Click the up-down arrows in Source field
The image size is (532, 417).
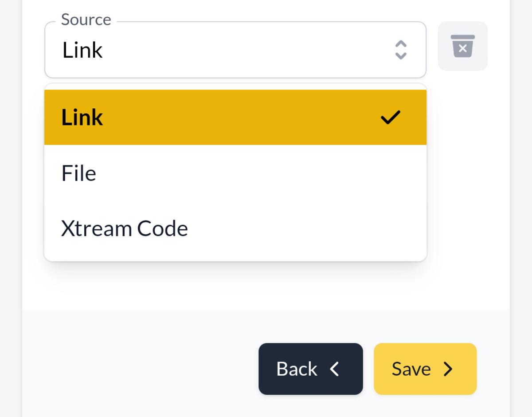pos(401,50)
